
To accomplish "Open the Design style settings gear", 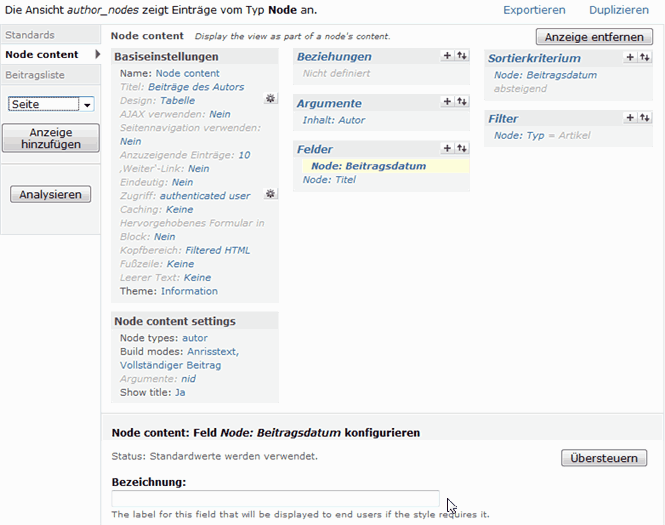I will (270, 99).
